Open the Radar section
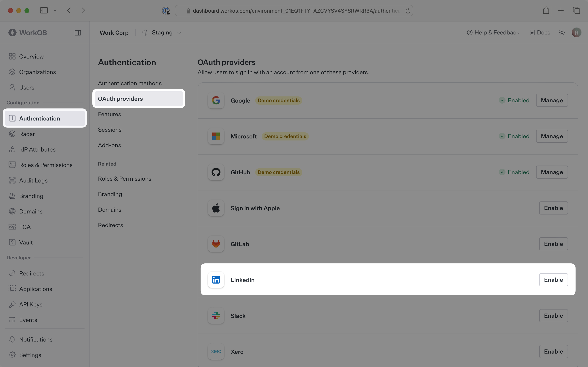588x367 pixels. [x=27, y=134]
